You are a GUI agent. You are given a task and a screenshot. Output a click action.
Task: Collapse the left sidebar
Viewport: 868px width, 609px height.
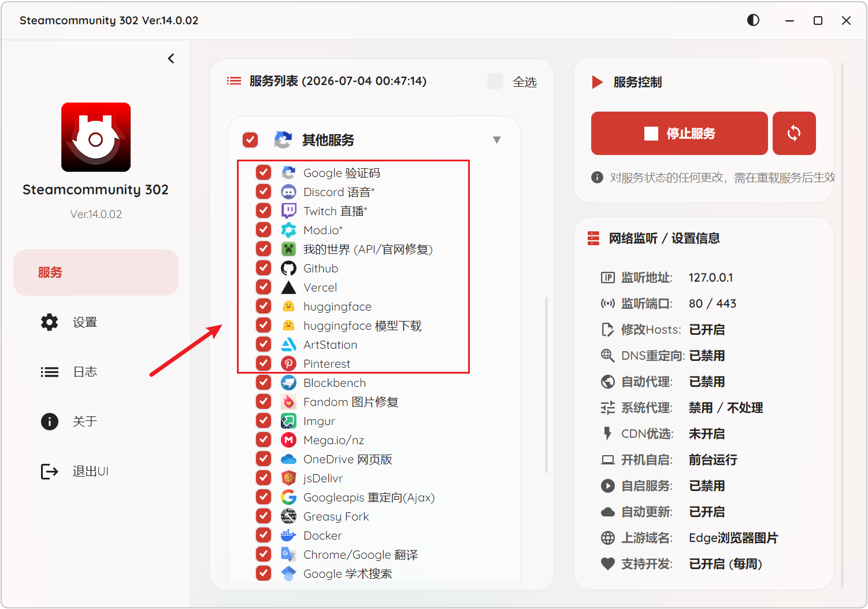tap(171, 58)
